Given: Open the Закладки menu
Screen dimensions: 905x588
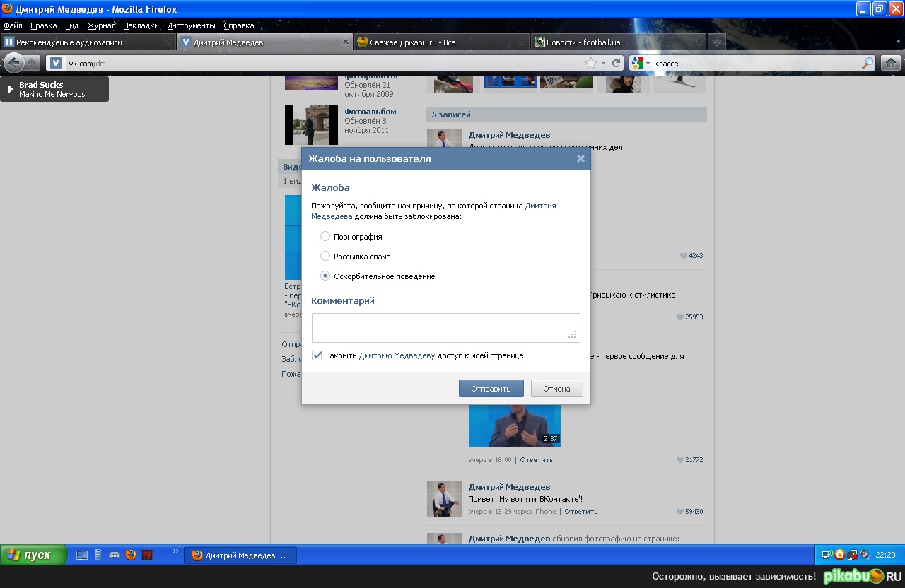Looking at the screenshot, I should (x=141, y=25).
